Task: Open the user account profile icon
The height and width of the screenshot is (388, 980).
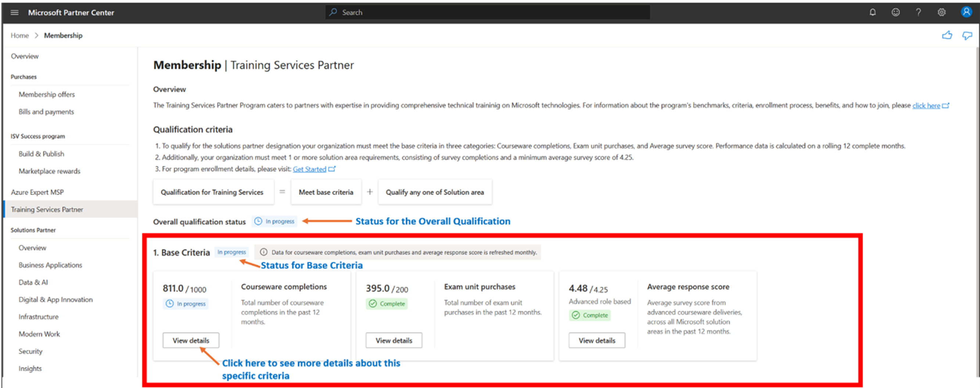Action: click(966, 12)
